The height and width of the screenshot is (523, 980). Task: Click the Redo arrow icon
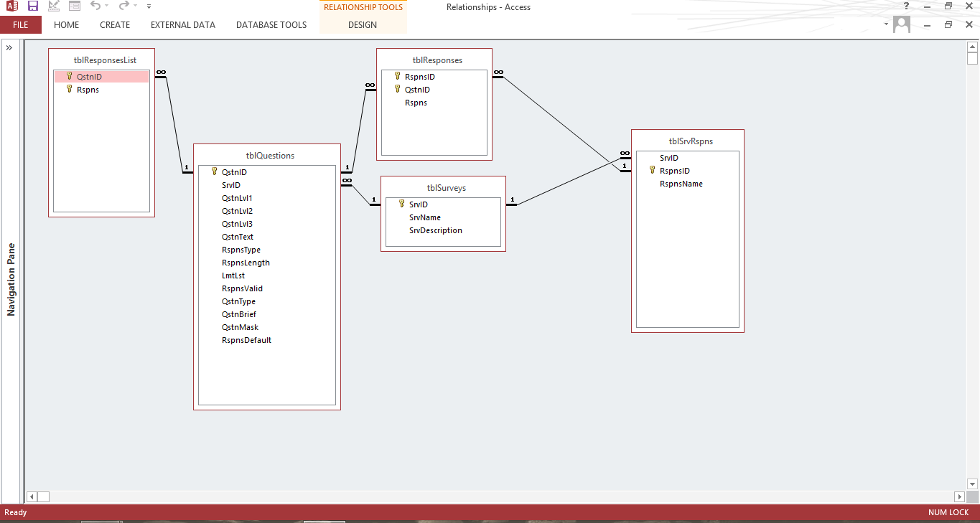(x=123, y=6)
